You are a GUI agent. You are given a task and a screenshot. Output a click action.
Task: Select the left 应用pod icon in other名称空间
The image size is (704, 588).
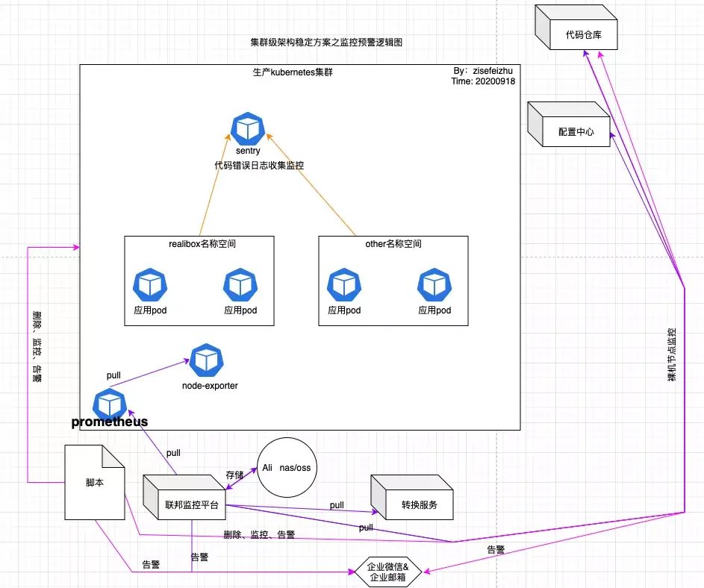(x=343, y=284)
